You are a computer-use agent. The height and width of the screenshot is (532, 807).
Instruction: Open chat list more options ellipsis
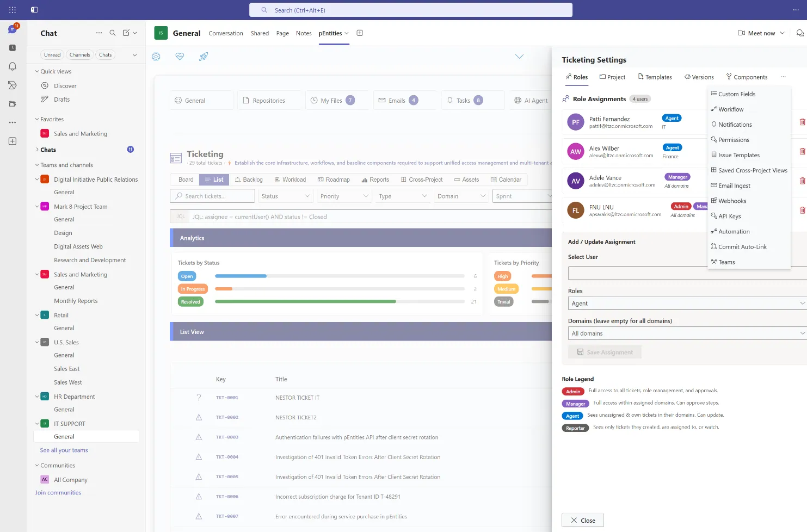click(x=99, y=33)
